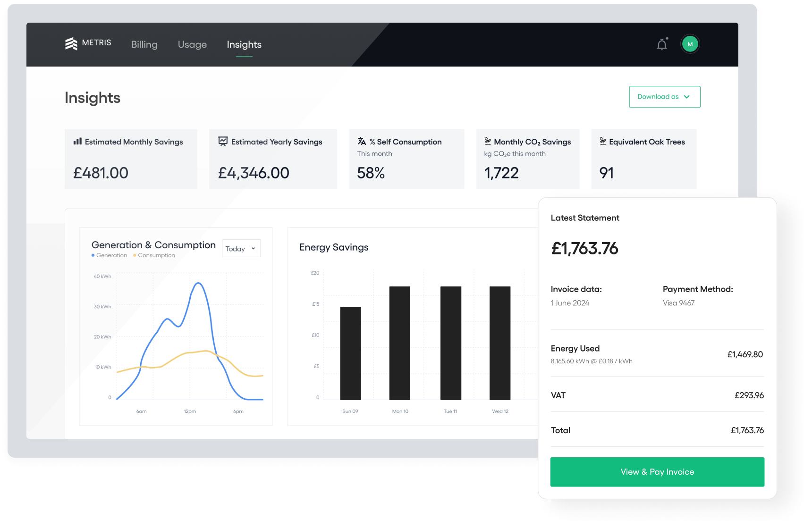The height and width of the screenshot is (529, 812).
Task: Click the Metris logo icon
Action: 71,44
